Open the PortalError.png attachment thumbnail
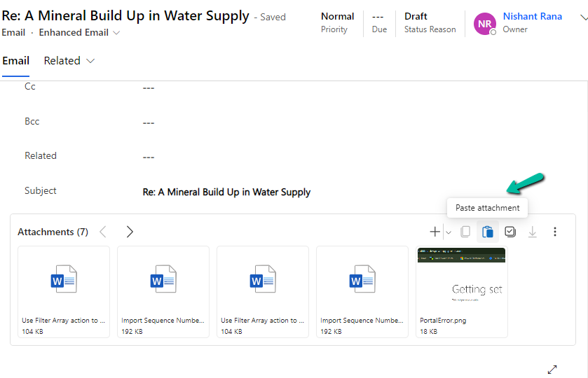 point(462,292)
